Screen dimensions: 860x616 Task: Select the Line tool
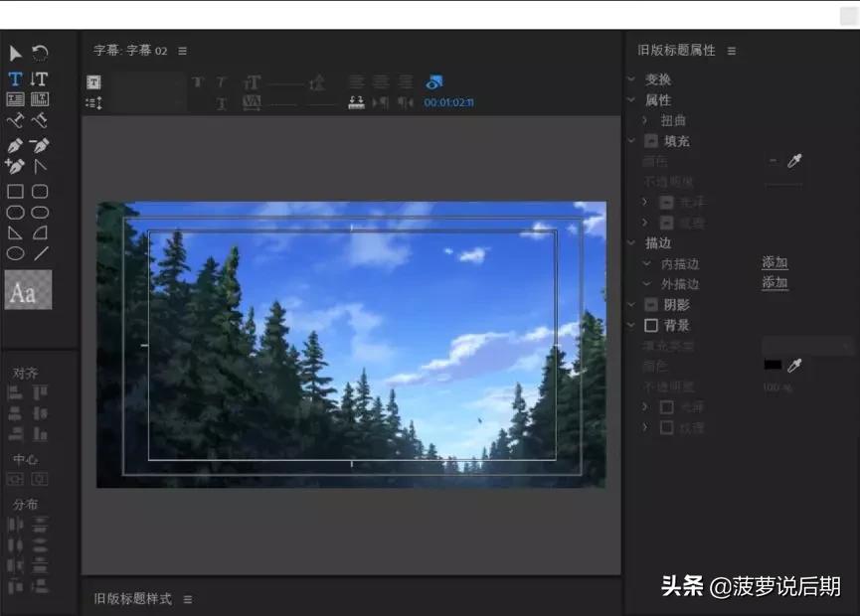click(40, 252)
